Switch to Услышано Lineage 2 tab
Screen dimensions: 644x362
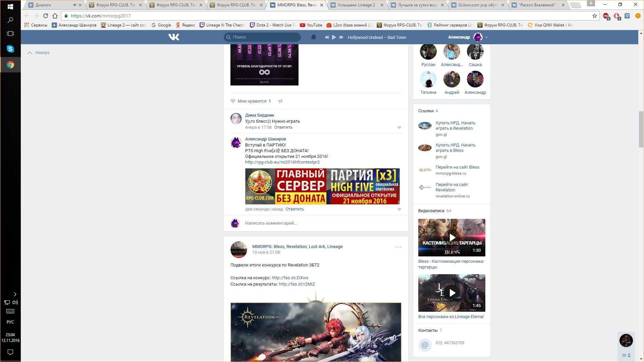click(x=356, y=5)
